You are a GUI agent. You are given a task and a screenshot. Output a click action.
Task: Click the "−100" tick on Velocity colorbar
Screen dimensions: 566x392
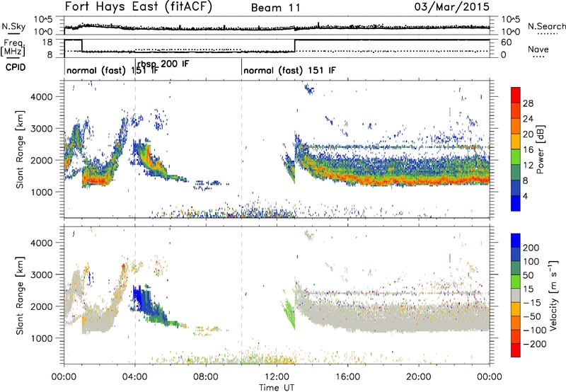534,330
